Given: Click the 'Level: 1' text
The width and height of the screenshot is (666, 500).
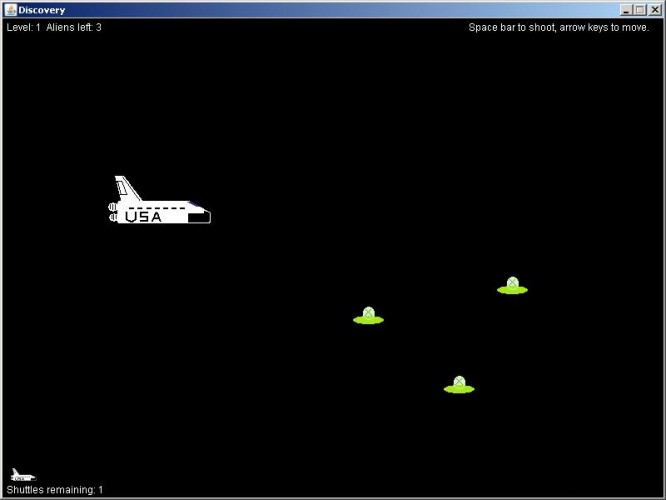Looking at the screenshot, I should click(23, 28).
